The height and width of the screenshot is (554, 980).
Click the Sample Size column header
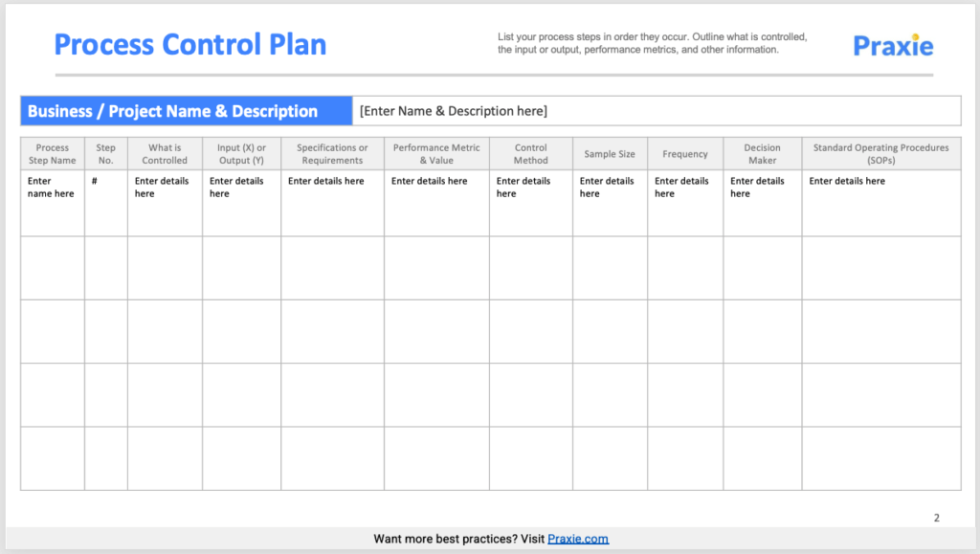point(610,154)
